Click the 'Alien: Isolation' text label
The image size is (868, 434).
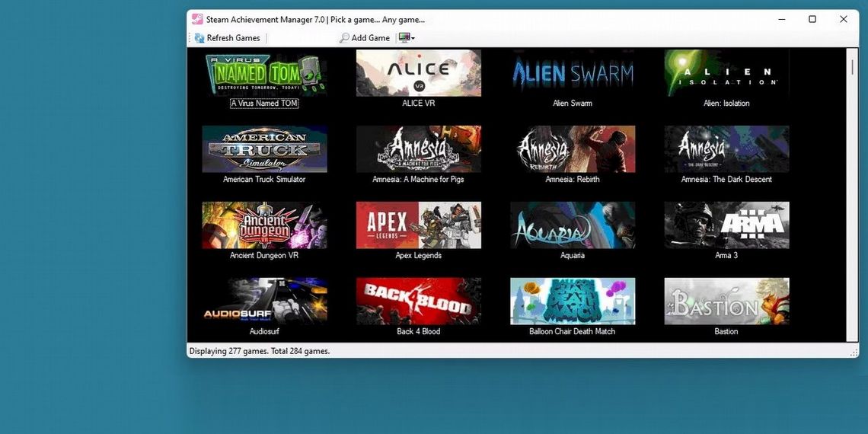click(x=727, y=103)
